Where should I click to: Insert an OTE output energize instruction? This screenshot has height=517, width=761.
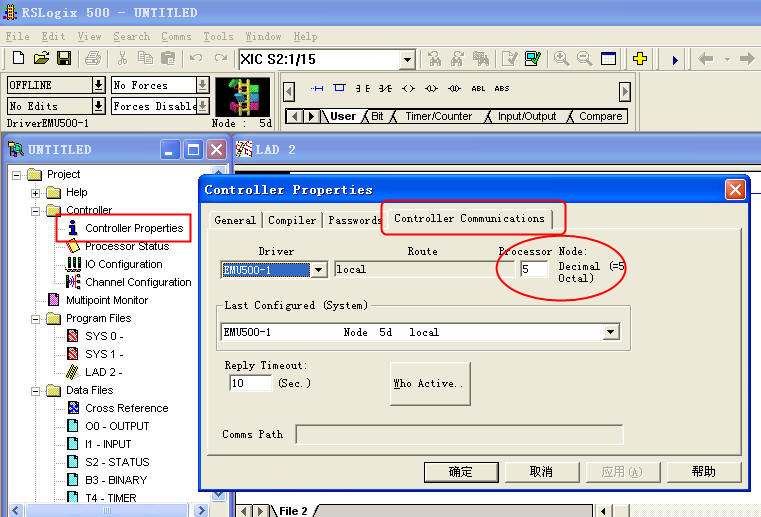tap(409, 88)
